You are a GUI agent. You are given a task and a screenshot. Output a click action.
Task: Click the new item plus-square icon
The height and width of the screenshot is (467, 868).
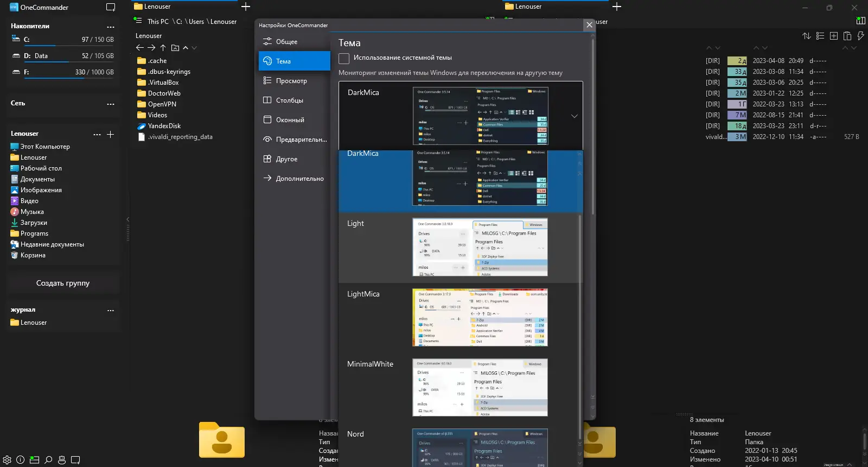tap(834, 36)
